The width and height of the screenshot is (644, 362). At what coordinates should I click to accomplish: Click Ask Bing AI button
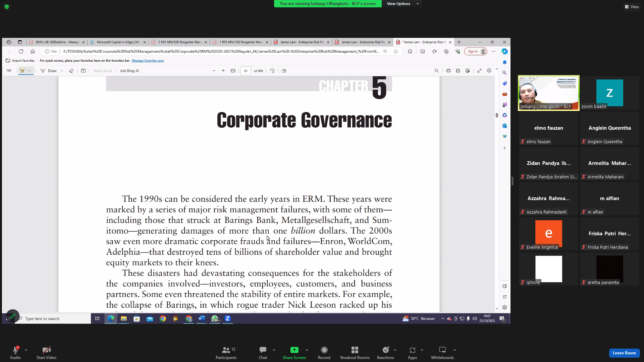(129, 71)
